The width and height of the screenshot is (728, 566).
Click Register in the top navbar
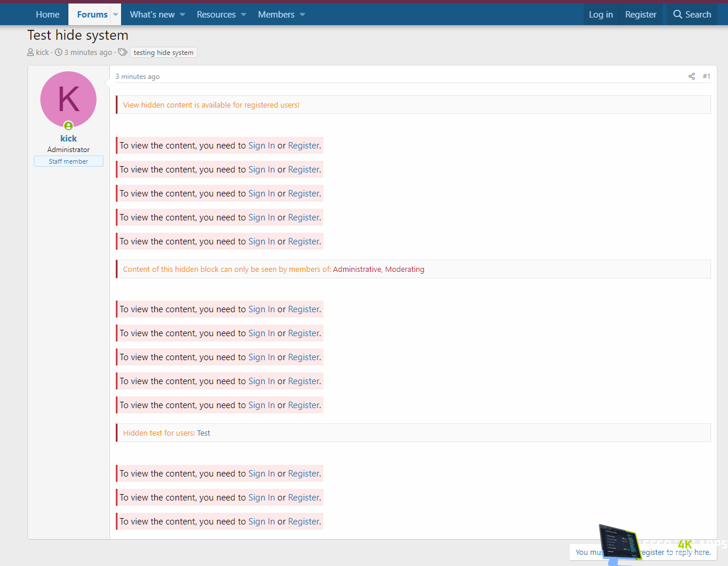tap(640, 15)
